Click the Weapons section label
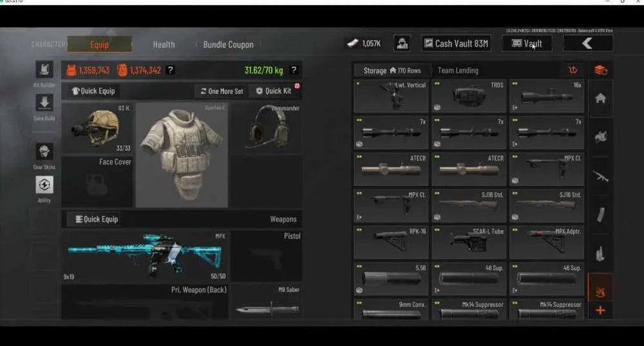 click(283, 219)
